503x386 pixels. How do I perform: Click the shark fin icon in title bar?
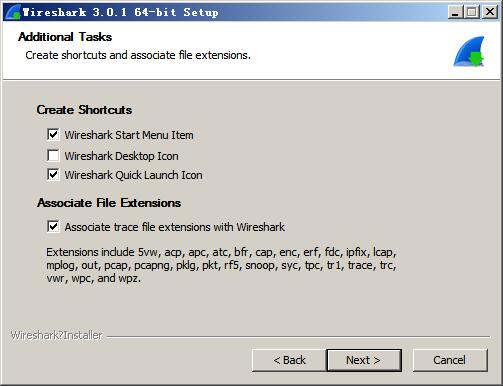pos(13,12)
